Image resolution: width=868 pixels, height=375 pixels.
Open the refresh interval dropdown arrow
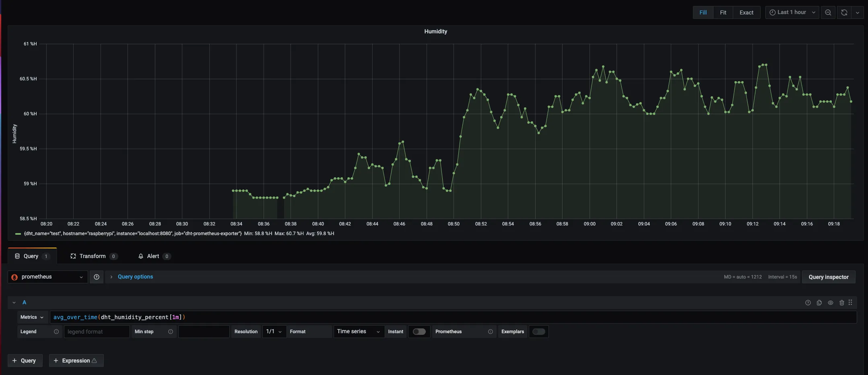click(x=858, y=12)
